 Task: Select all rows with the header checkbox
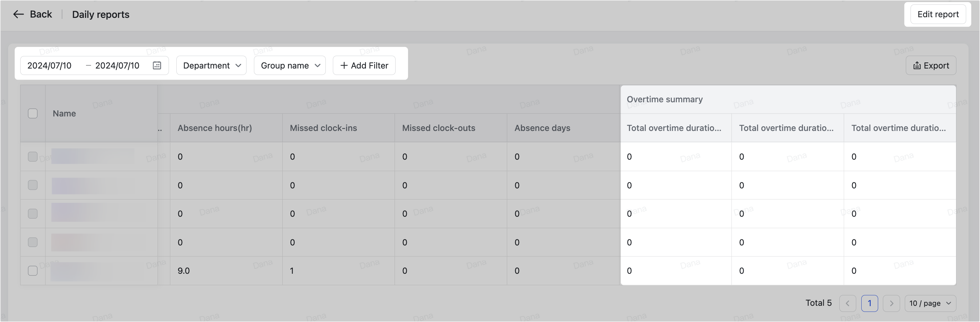tap(33, 113)
